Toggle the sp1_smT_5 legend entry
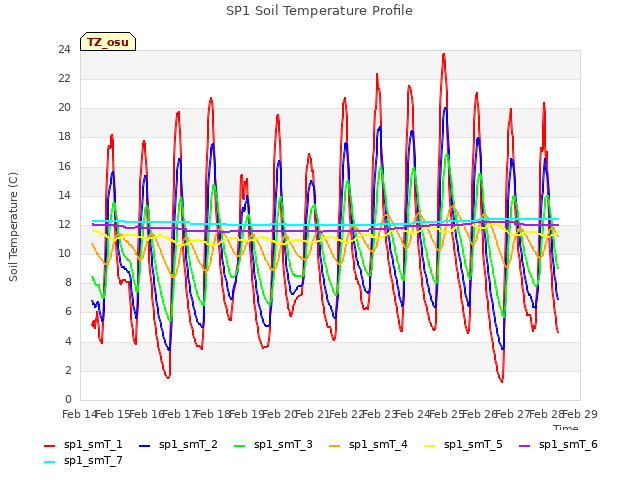 463,444
